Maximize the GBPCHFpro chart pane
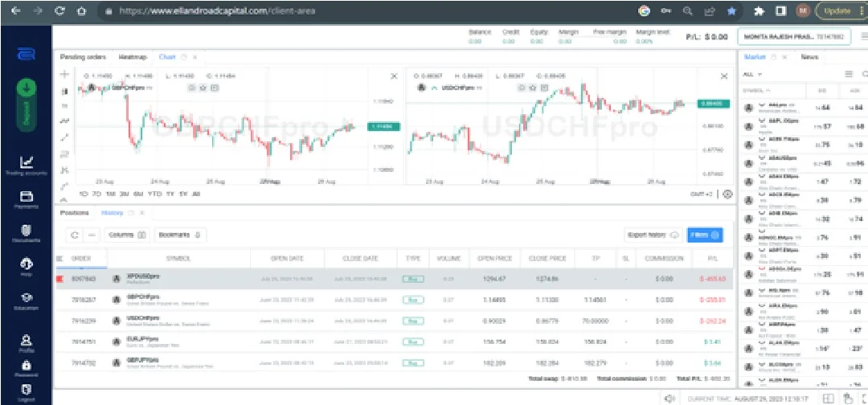Image resolution: width=868 pixels, height=405 pixels. pos(394,76)
